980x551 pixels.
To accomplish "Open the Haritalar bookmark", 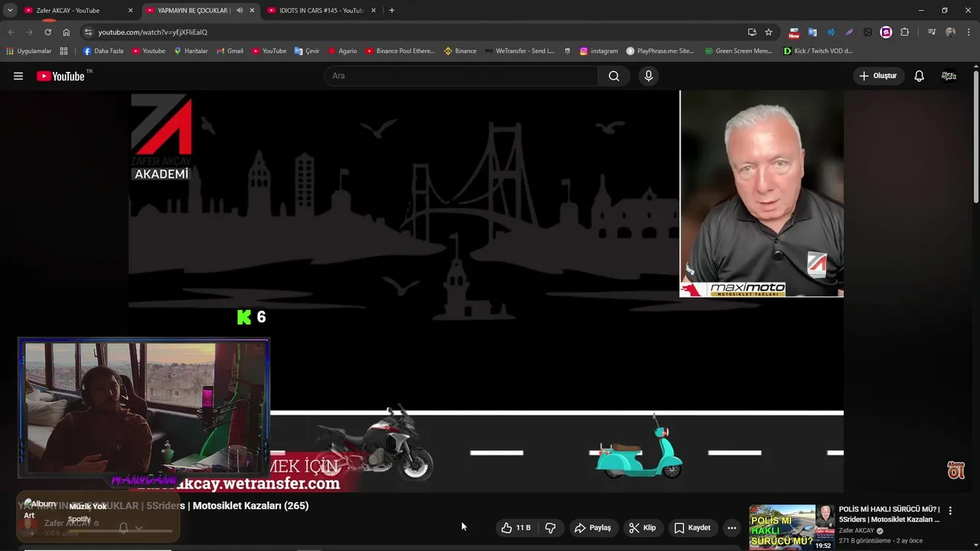I will point(191,51).
